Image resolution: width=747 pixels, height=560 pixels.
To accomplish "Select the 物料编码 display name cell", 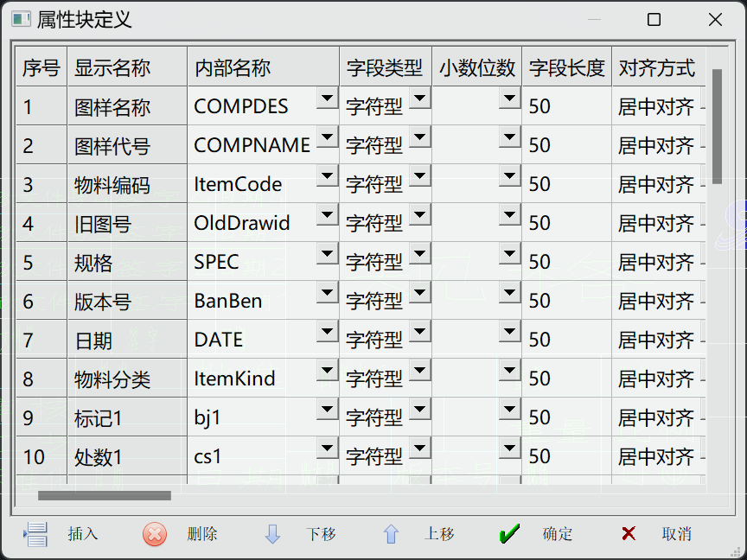I will [127, 184].
